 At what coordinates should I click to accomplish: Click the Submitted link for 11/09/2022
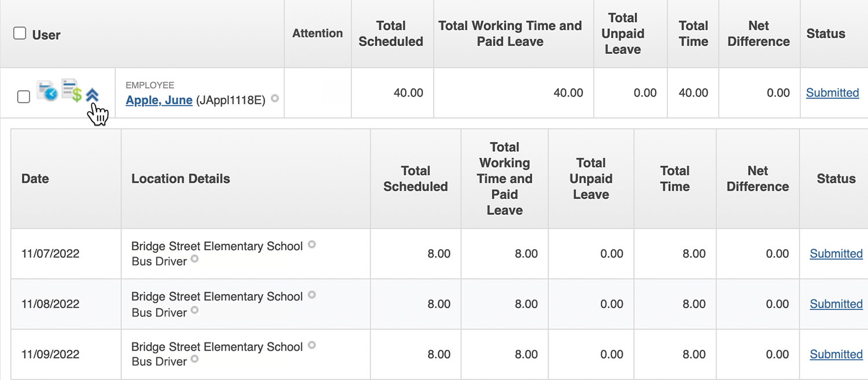[836, 355]
